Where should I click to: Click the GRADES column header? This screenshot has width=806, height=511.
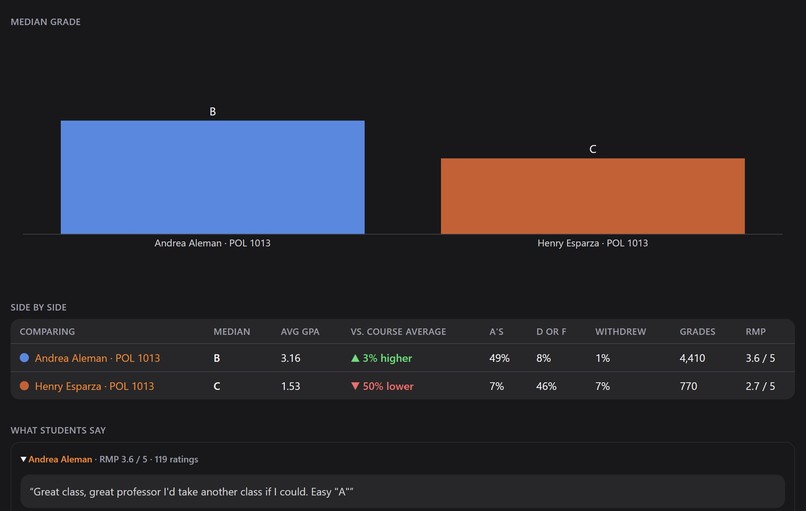[697, 332]
